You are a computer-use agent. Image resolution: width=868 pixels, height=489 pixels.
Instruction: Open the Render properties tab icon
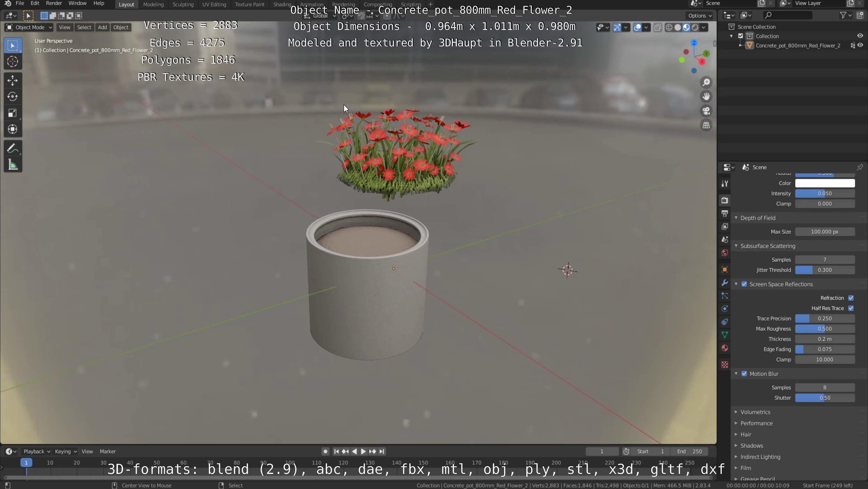click(x=725, y=200)
